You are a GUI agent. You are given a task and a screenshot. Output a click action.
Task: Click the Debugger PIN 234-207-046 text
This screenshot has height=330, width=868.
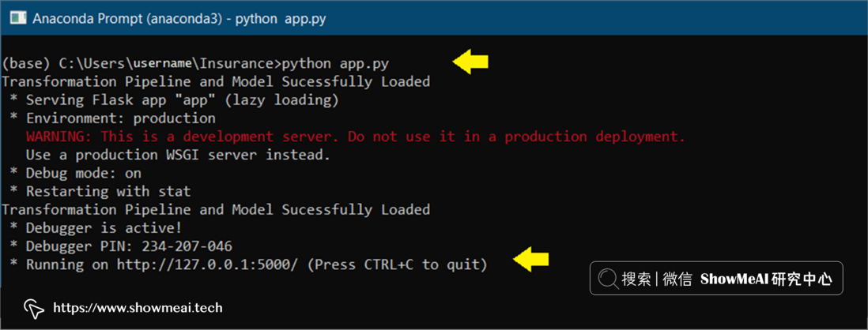[x=130, y=246]
